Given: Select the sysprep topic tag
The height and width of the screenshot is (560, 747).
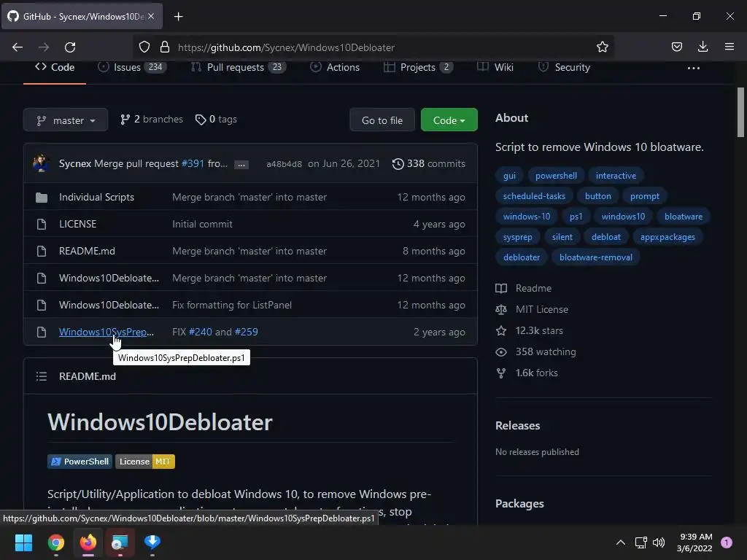Looking at the screenshot, I should [517, 237].
